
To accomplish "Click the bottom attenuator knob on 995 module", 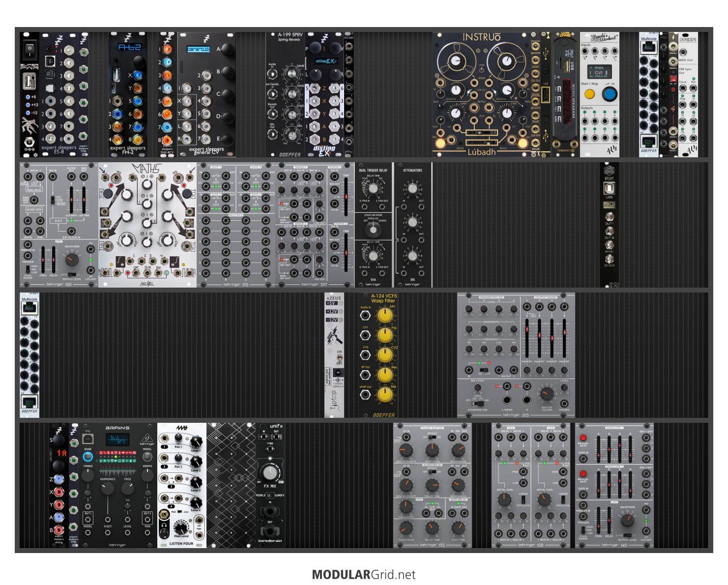I will pyautogui.click(x=413, y=256).
